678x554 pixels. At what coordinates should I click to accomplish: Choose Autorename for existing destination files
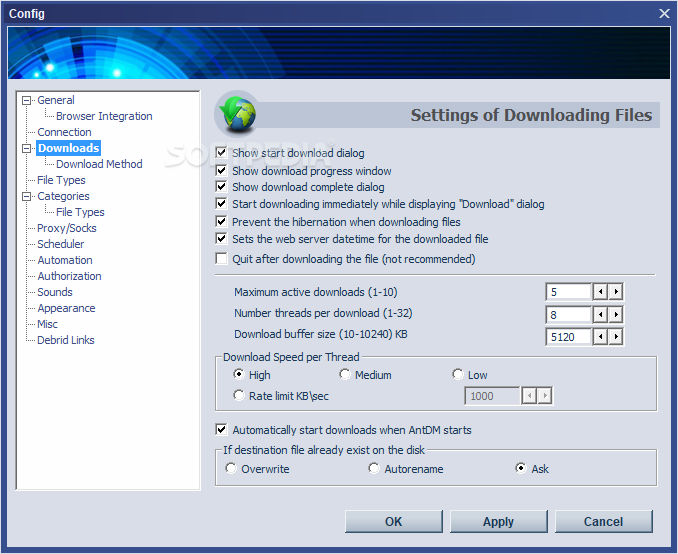tap(374, 468)
